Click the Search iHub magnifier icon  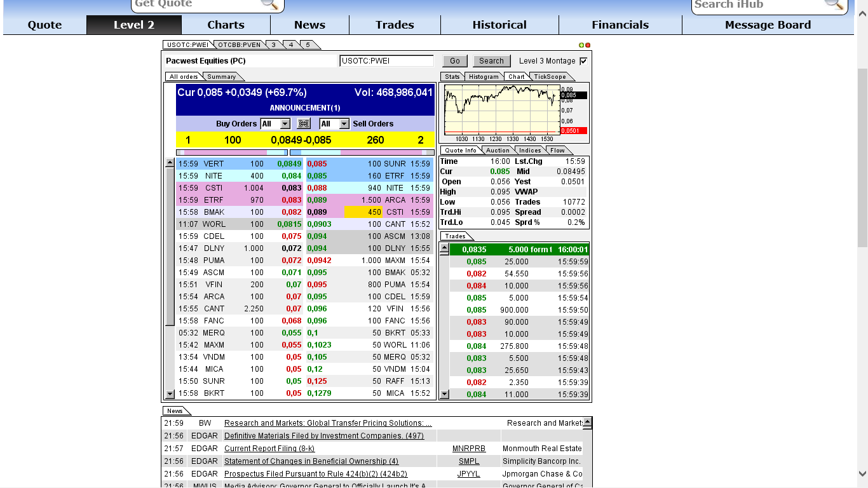click(834, 4)
